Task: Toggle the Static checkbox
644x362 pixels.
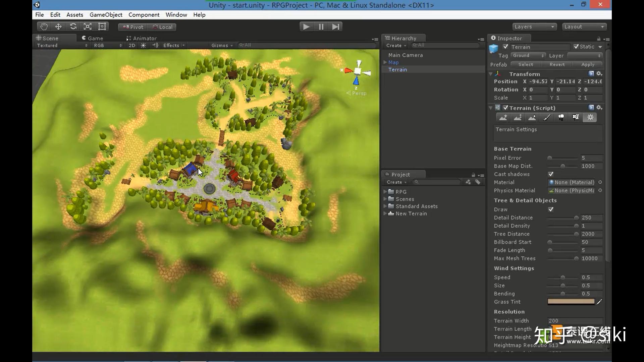Action: click(x=576, y=47)
